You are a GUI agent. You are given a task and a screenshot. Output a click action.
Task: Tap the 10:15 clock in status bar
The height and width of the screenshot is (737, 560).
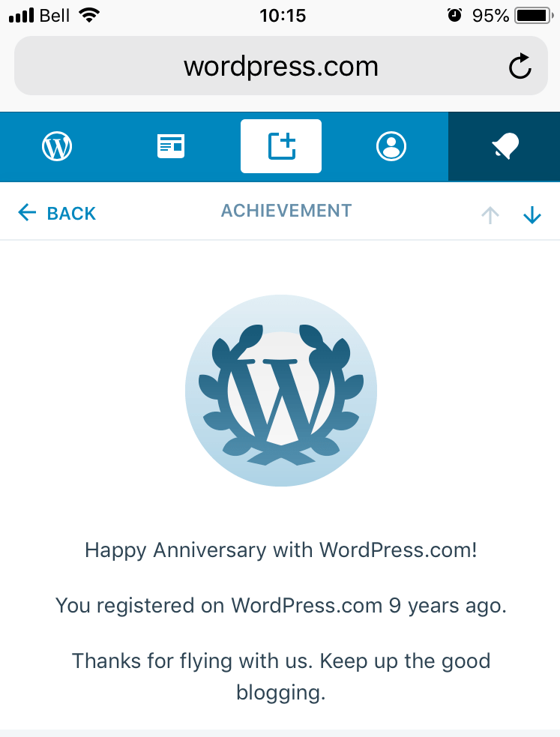281,15
